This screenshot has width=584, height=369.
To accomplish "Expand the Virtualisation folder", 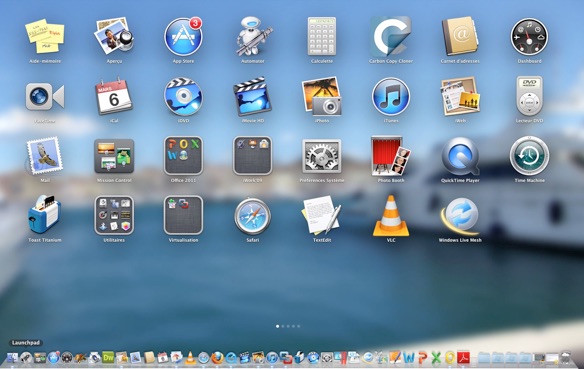I will (x=183, y=215).
